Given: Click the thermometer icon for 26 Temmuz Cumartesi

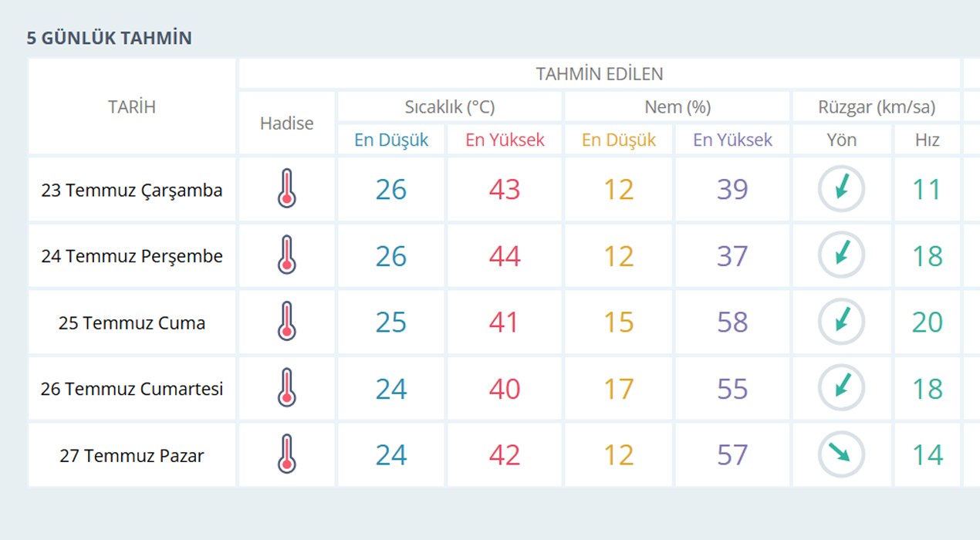Looking at the screenshot, I should tap(287, 388).
